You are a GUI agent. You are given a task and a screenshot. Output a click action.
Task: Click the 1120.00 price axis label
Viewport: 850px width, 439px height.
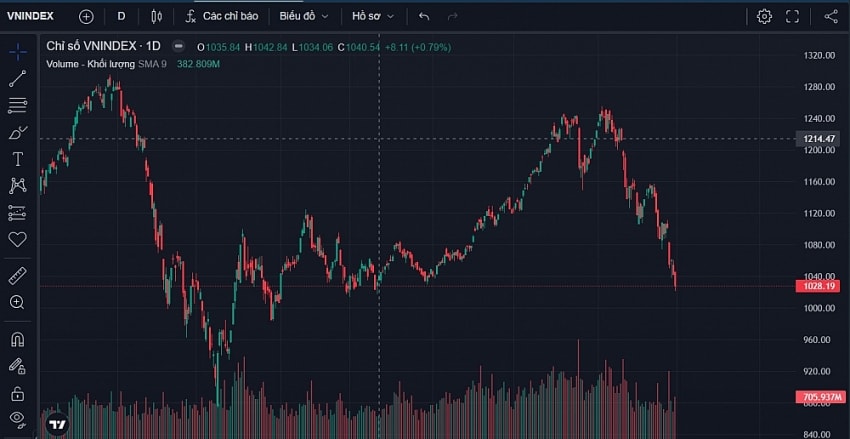819,213
